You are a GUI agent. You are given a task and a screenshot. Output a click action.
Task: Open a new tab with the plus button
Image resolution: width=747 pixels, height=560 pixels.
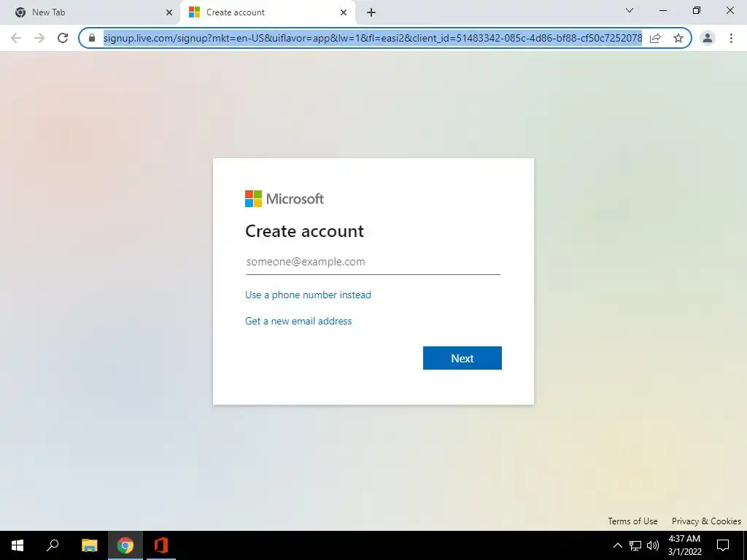371,12
